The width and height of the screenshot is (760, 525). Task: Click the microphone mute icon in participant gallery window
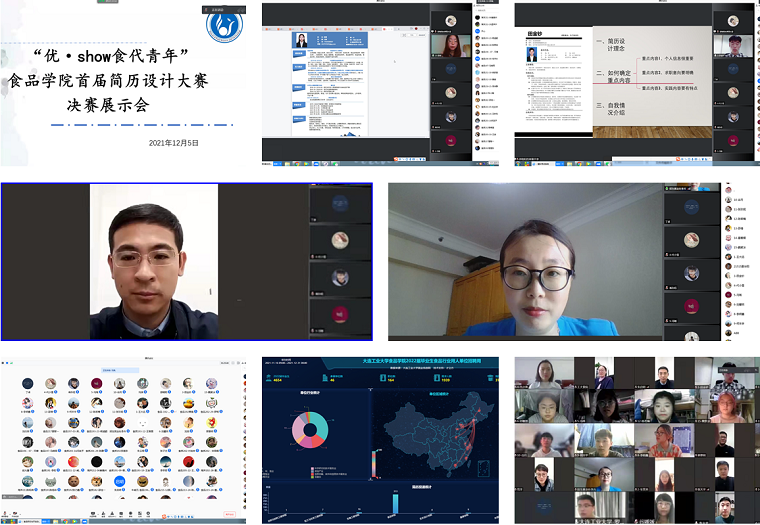[5, 513]
